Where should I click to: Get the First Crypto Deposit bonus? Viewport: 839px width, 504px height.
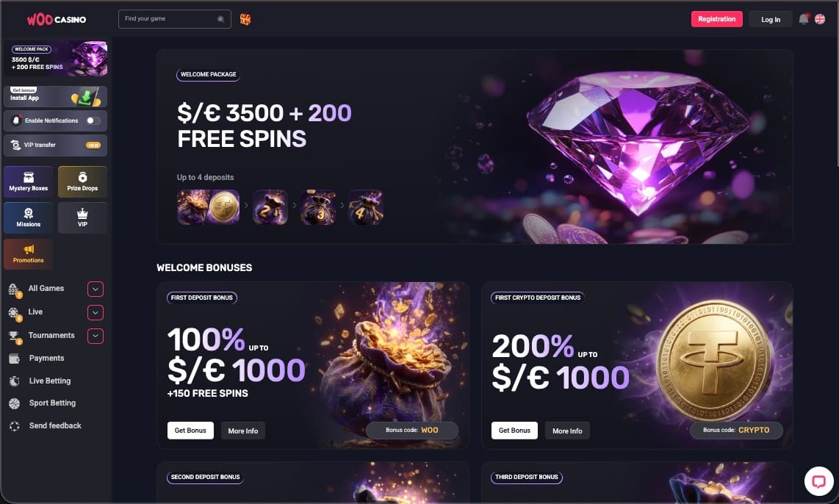coord(514,431)
